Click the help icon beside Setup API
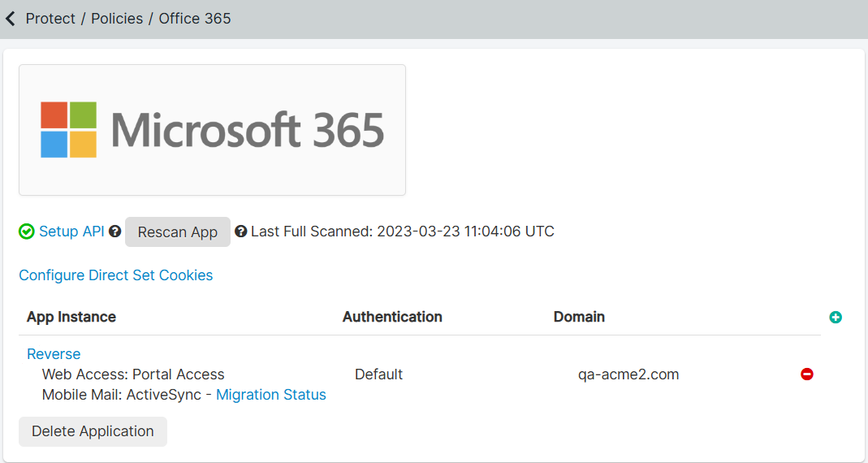The width and height of the screenshot is (868, 463). pos(115,231)
